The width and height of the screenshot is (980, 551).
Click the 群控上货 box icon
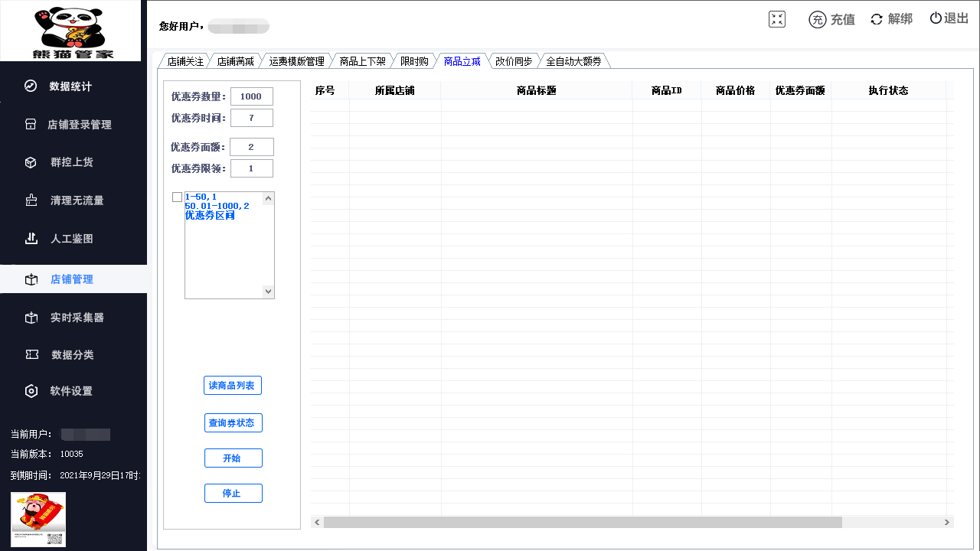click(x=31, y=162)
